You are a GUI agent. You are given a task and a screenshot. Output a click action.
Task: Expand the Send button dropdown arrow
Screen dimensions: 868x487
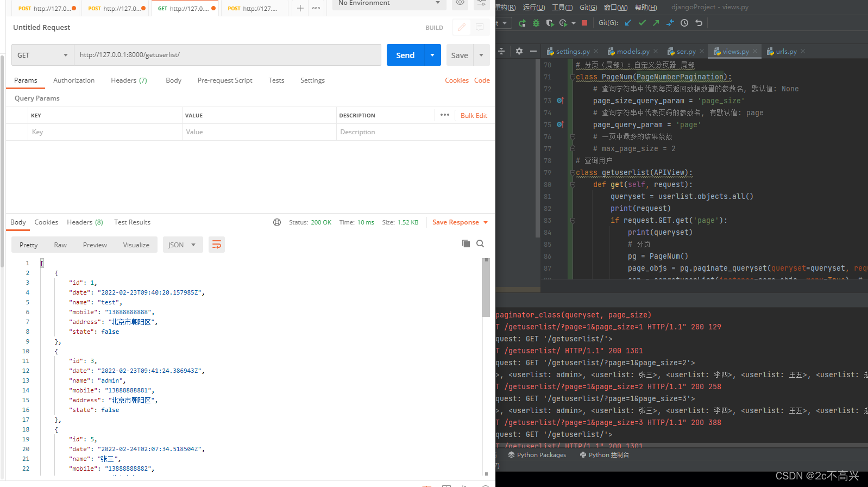(x=432, y=55)
